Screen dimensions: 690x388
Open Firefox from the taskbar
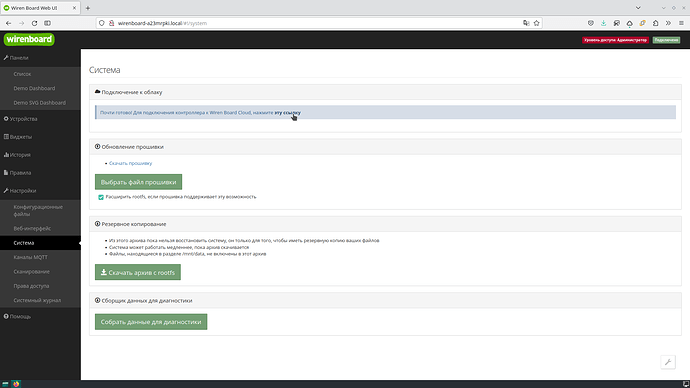click(16, 384)
